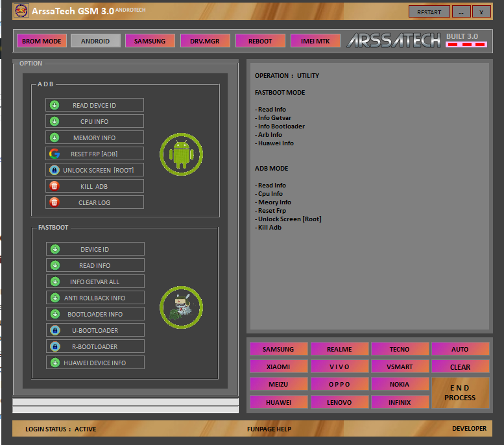Select the HUAWEI brand button
The width and height of the screenshot is (504, 445).
click(x=278, y=402)
